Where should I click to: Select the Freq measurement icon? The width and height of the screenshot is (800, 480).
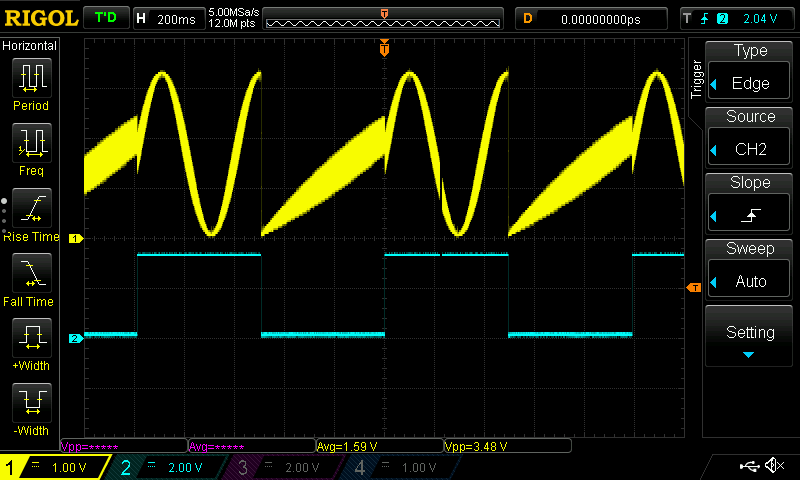pyautogui.click(x=32, y=142)
